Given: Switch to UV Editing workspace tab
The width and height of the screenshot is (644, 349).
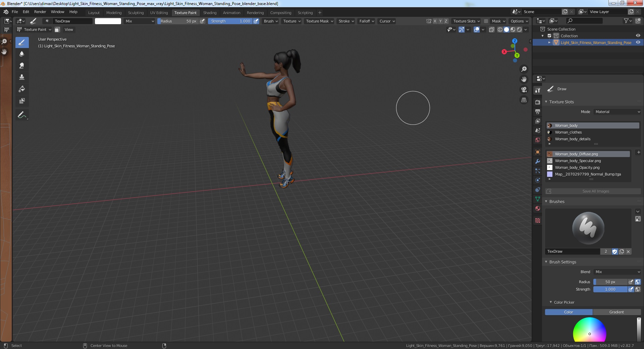Looking at the screenshot, I should [159, 13].
